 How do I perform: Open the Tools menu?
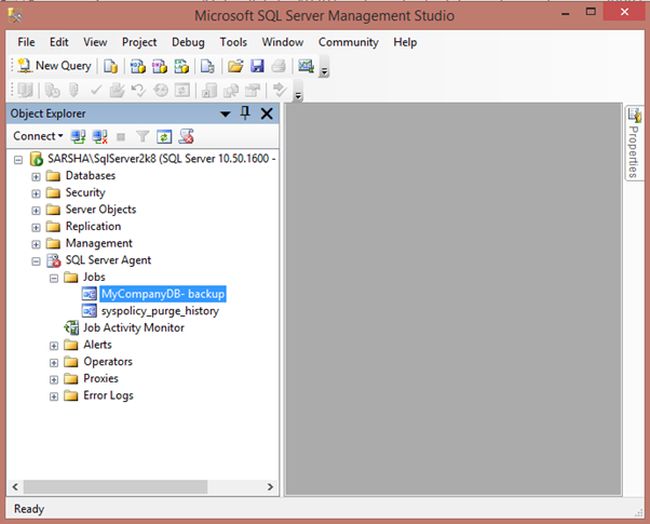[x=233, y=42]
